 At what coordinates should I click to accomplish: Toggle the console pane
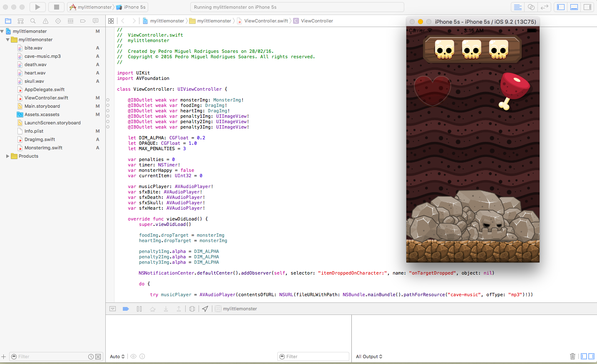pyautogui.click(x=591, y=356)
